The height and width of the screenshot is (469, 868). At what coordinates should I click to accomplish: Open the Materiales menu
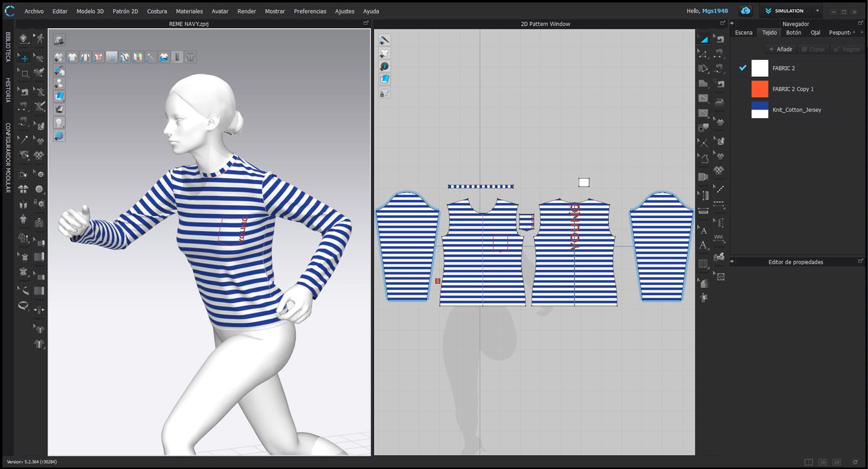pyautogui.click(x=189, y=11)
